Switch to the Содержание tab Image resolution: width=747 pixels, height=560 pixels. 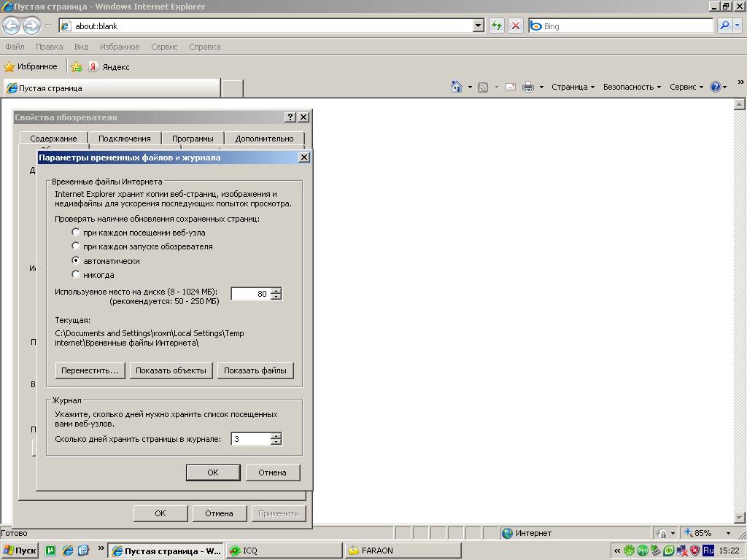point(53,138)
